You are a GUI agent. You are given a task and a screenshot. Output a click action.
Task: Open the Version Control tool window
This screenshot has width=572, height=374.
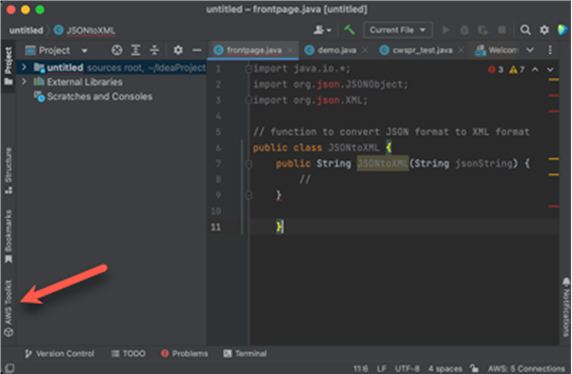point(59,354)
